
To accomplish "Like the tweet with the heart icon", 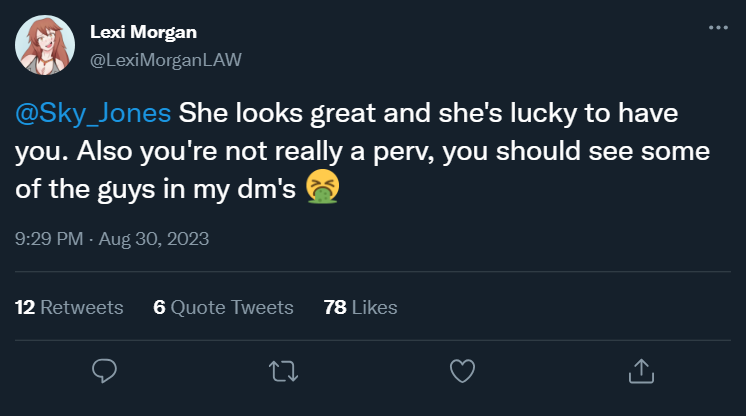I will point(461,371).
